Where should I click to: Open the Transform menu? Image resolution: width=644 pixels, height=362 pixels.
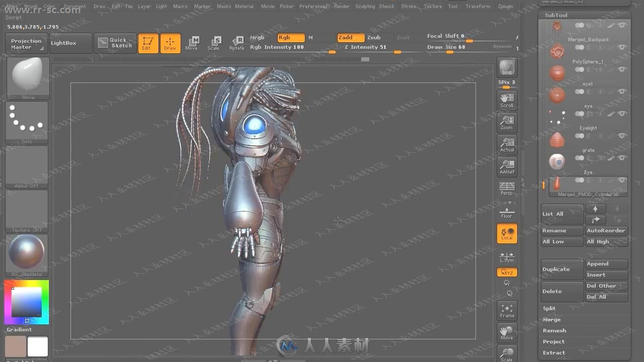477,7
